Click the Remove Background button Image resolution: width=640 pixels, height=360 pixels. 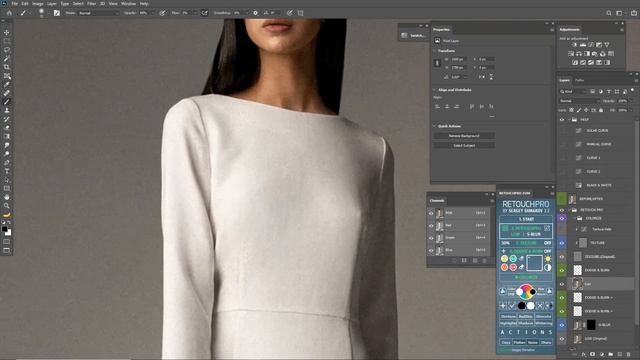(464, 136)
